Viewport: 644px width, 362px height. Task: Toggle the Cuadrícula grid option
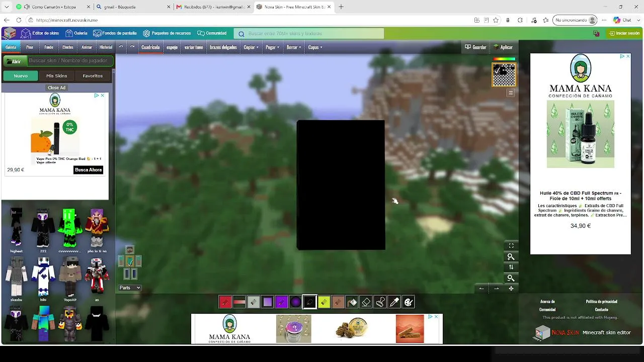click(150, 47)
